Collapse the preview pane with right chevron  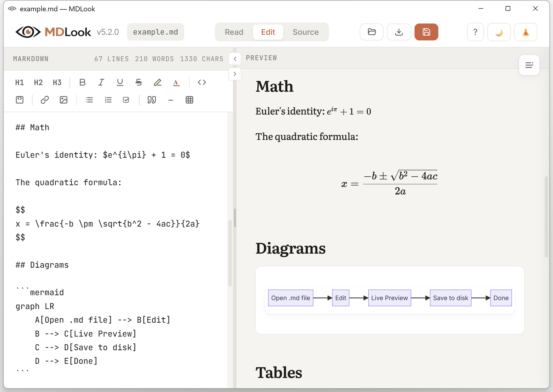point(235,74)
